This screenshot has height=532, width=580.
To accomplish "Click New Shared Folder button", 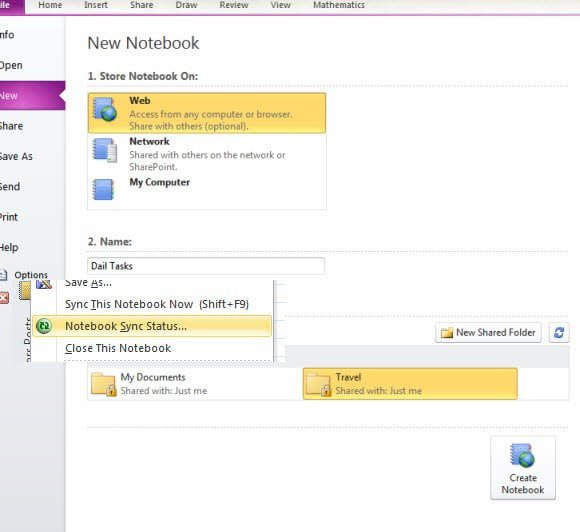I will point(488,332).
